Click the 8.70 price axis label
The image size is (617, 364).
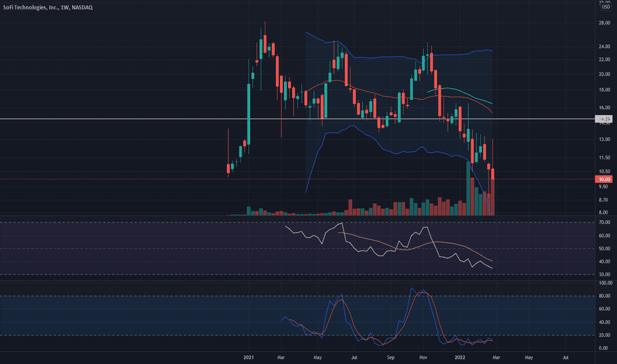[604, 200]
